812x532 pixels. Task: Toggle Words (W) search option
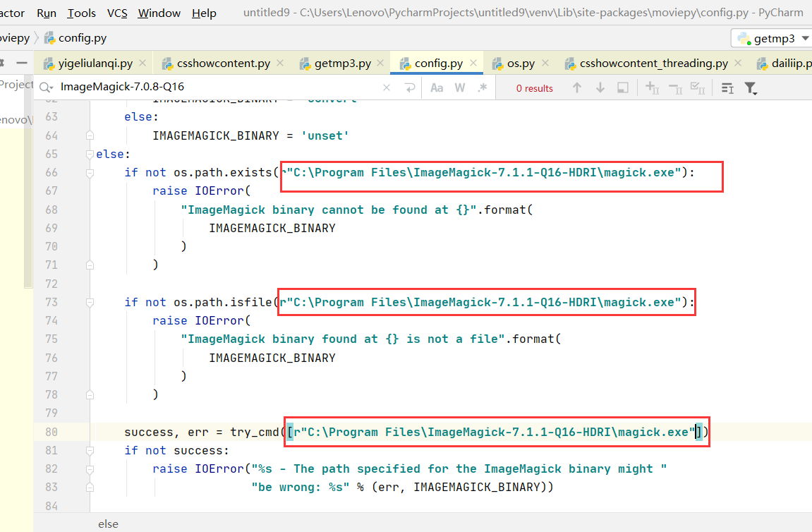pyautogui.click(x=460, y=87)
